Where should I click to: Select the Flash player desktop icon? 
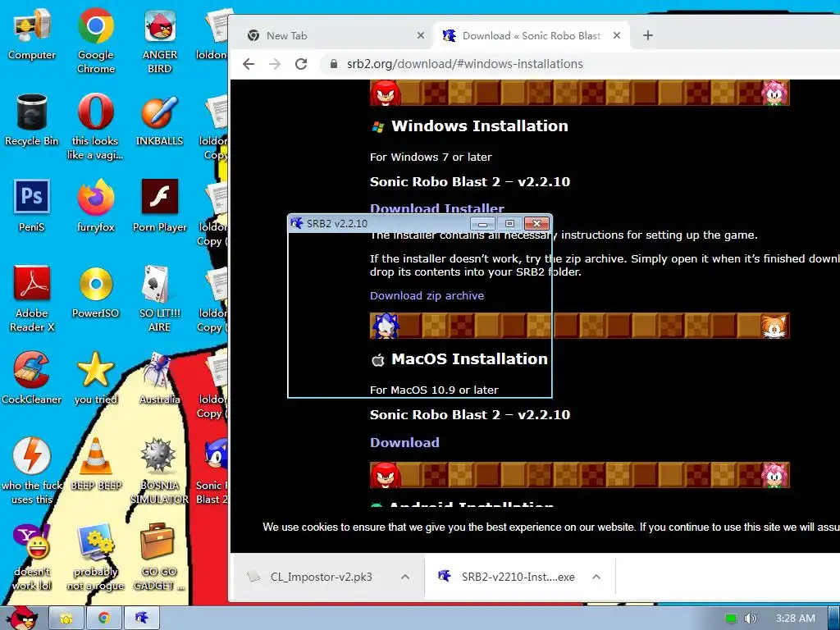tap(160, 206)
